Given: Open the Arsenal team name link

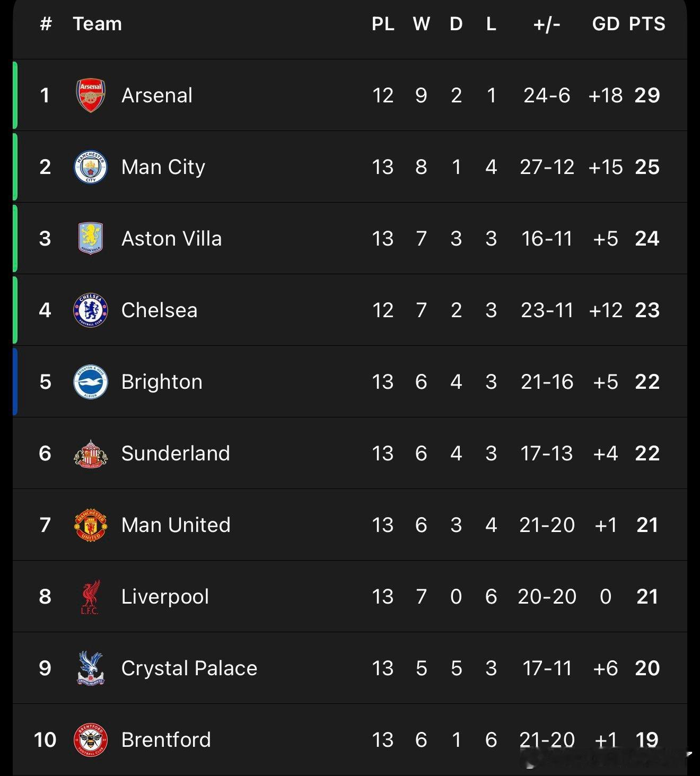Looking at the screenshot, I should (x=157, y=95).
